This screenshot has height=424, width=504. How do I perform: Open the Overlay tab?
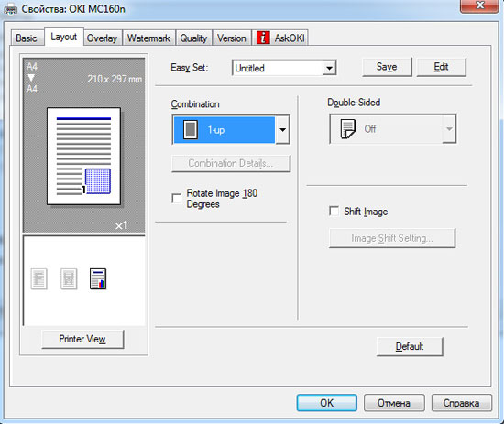click(103, 38)
